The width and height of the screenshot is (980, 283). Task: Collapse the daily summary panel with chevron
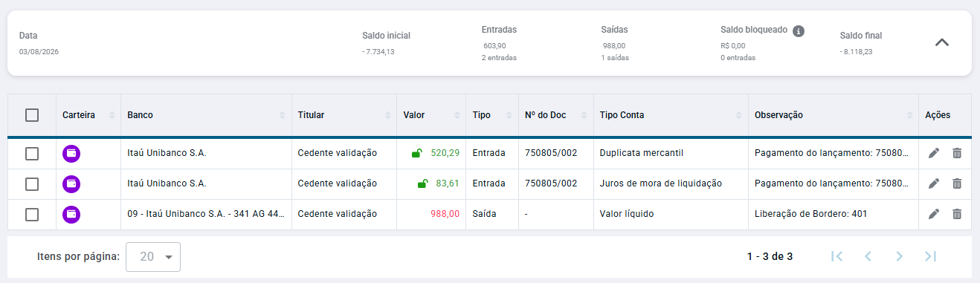click(941, 42)
